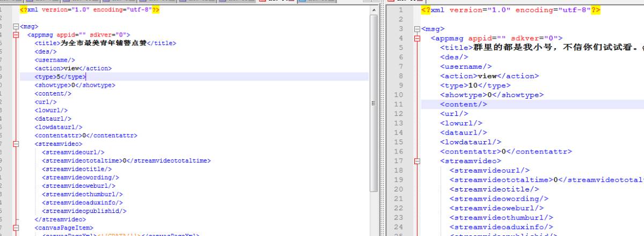
Task: Collapse the <appmsg> fold in right pane
Action: [416, 39]
